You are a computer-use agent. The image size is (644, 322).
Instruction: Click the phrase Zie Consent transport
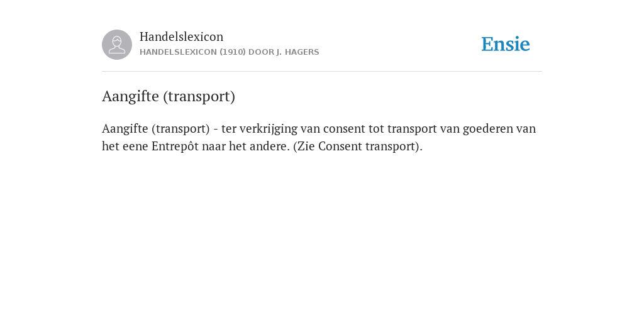(357, 146)
